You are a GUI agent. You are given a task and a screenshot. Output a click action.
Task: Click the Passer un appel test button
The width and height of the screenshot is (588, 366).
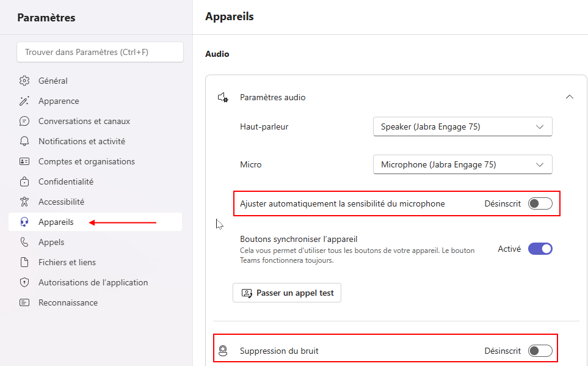[x=287, y=293]
